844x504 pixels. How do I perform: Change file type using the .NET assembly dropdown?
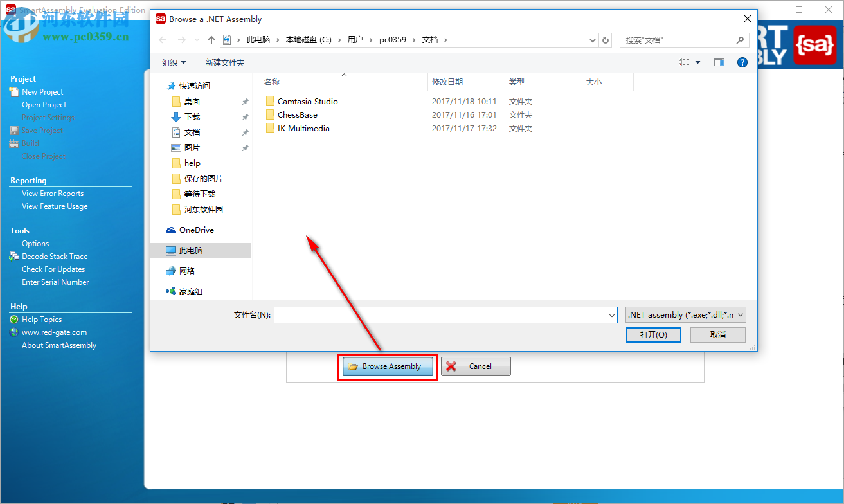point(685,314)
